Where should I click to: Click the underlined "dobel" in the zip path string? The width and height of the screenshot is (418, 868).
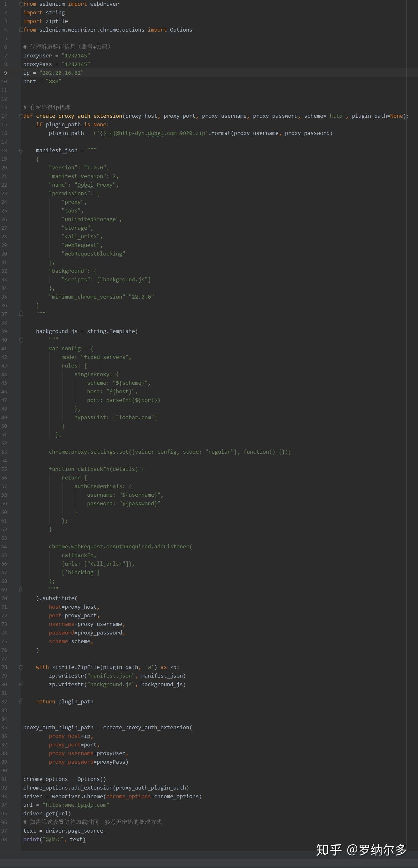[x=155, y=133]
